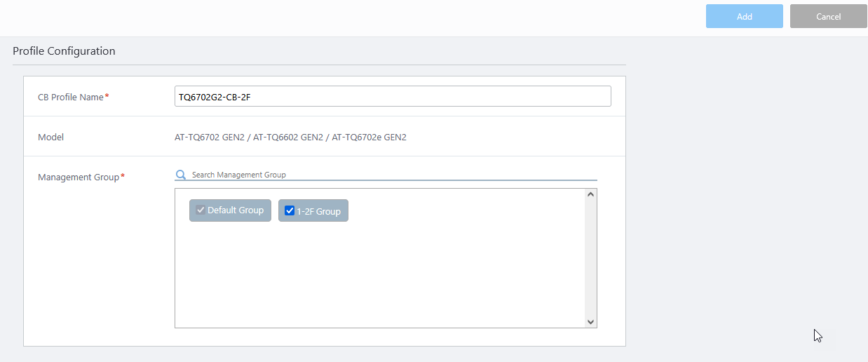Uncheck the 1-2F Group checkbox

pyautogui.click(x=290, y=211)
